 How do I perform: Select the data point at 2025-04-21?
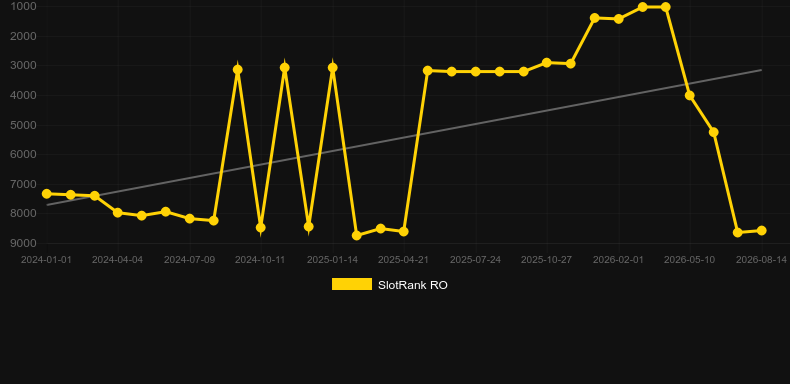tap(404, 232)
